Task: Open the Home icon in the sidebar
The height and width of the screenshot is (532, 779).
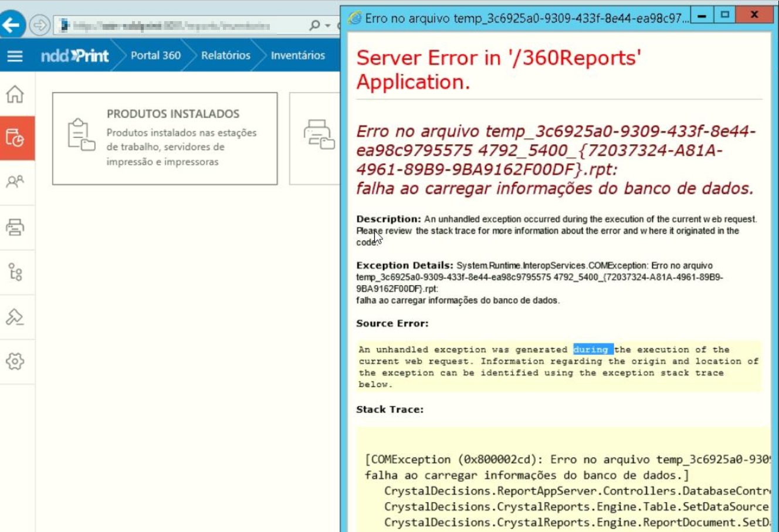Action: 15,95
